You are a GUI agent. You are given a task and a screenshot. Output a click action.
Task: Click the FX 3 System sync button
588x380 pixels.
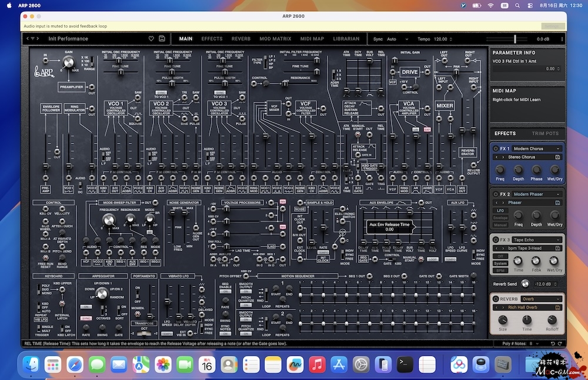[x=500, y=264]
